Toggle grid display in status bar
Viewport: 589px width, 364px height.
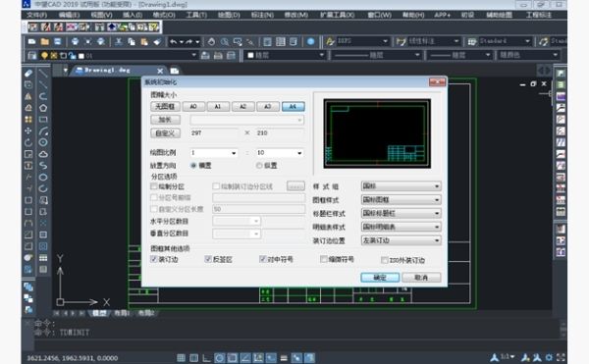[x=181, y=357]
